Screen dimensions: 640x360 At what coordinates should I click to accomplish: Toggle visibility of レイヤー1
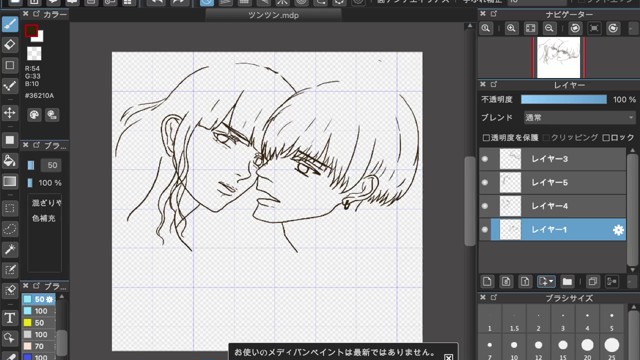[485, 229]
